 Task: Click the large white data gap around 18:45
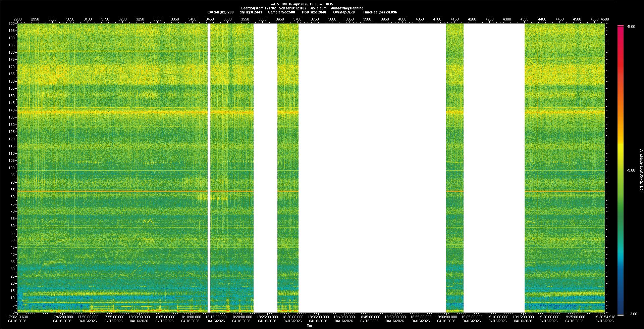(x=372, y=168)
